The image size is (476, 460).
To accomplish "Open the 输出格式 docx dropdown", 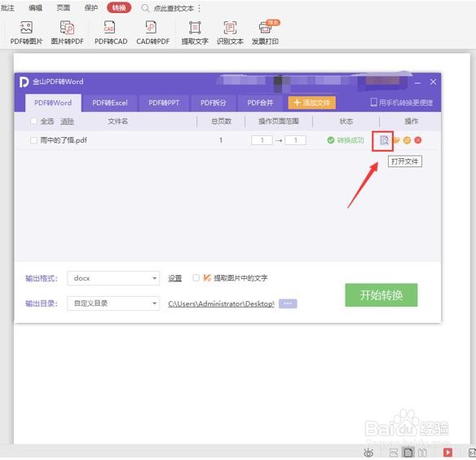I will 113,278.
